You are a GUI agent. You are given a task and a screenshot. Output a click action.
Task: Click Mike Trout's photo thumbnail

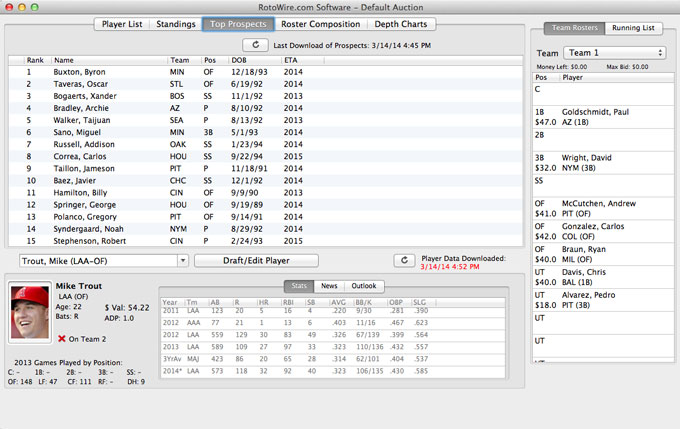(30, 312)
